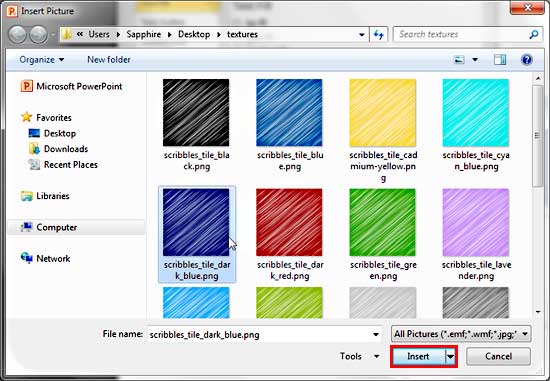The height and width of the screenshot is (381, 550).
Task: Open the view options dropdown arrow
Action: 475,60
